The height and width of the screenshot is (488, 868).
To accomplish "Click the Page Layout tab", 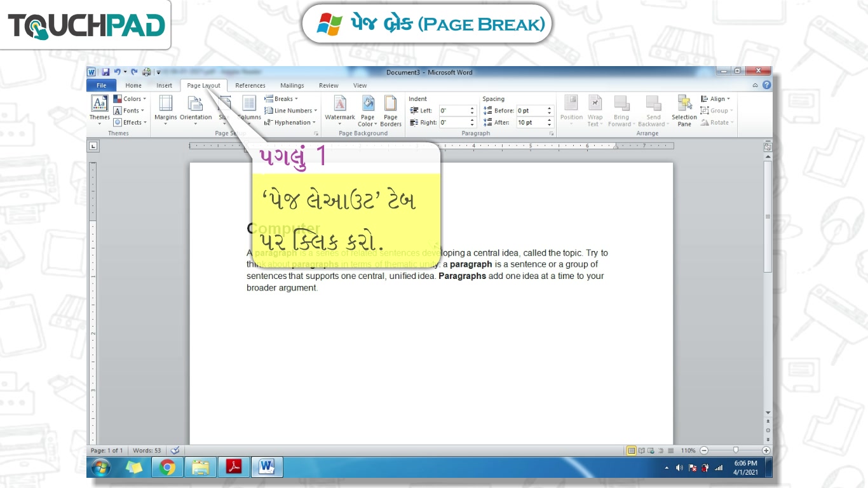I will pyautogui.click(x=203, y=85).
